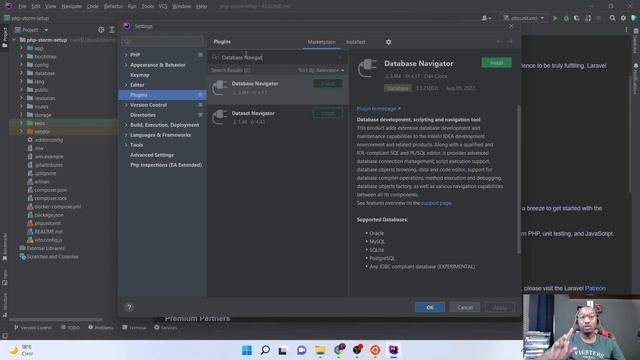640x360 pixels.
Task: Click editor more options three dots
Action: click(626, 30)
